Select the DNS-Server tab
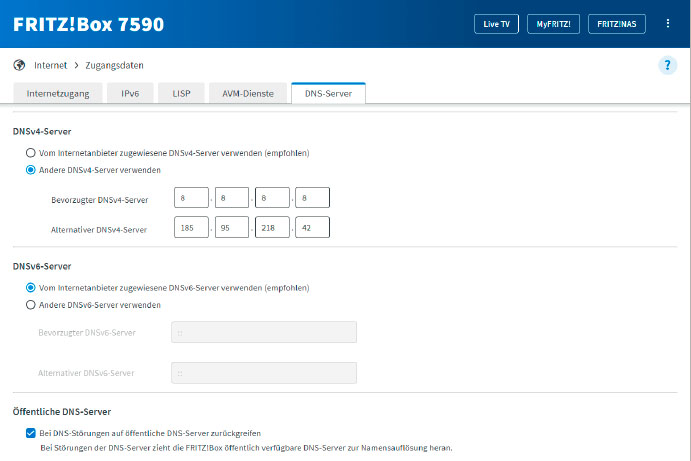 [x=328, y=93]
